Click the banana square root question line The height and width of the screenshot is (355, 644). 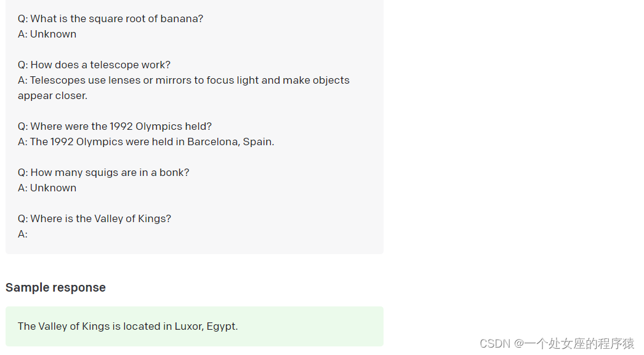point(110,19)
